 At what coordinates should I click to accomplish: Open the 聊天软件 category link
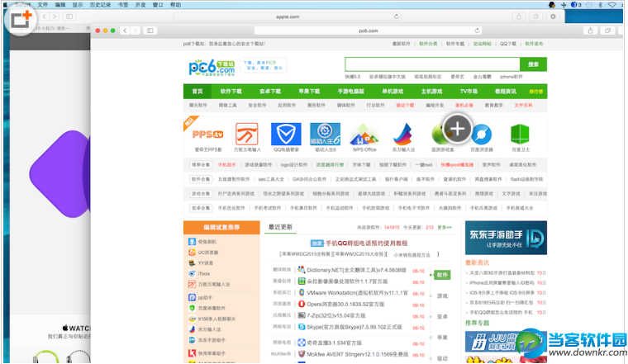click(x=197, y=105)
